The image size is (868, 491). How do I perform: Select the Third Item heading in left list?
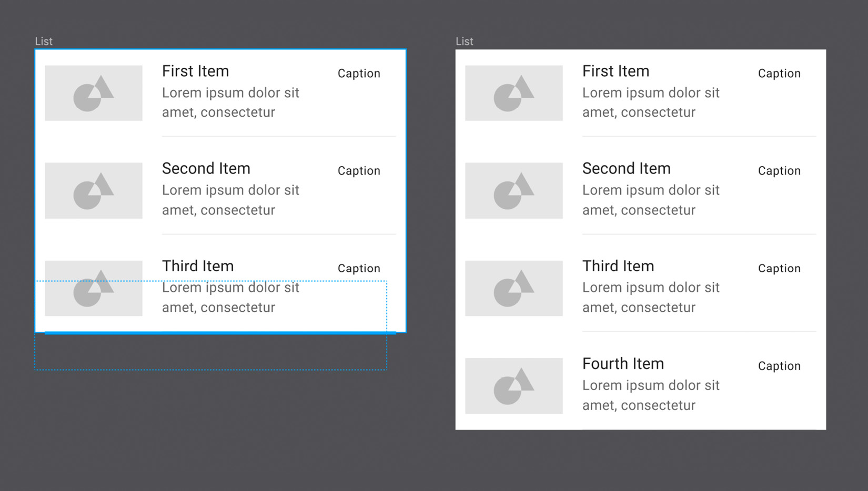[x=197, y=265]
